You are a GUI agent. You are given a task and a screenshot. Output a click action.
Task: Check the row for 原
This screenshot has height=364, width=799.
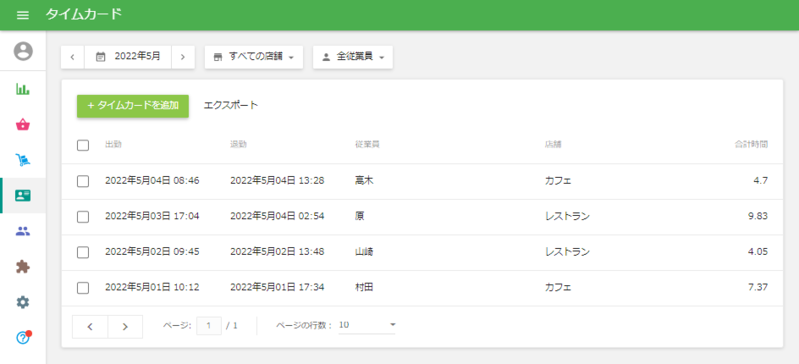coord(83,217)
